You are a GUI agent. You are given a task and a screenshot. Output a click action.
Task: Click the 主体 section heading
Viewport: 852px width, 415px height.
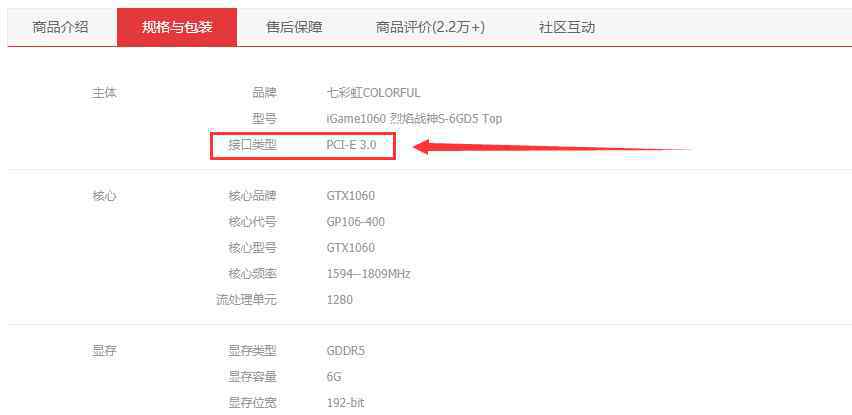click(105, 93)
